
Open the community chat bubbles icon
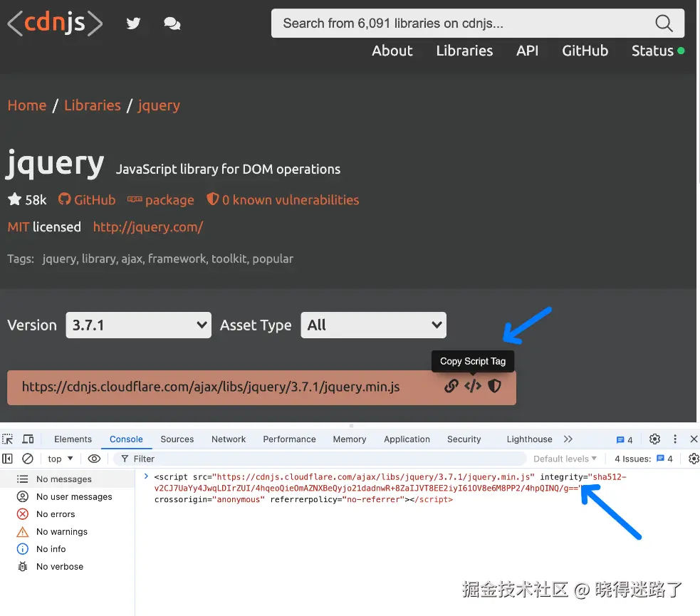[172, 24]
